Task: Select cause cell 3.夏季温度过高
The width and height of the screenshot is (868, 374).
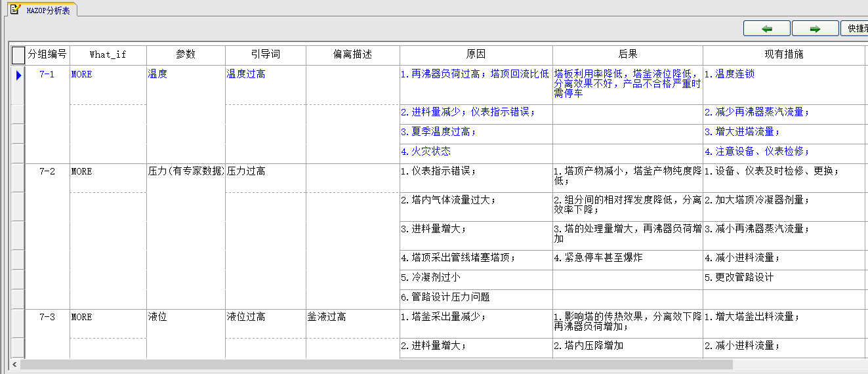Action: pyautogui.click(x=476, y=134)
